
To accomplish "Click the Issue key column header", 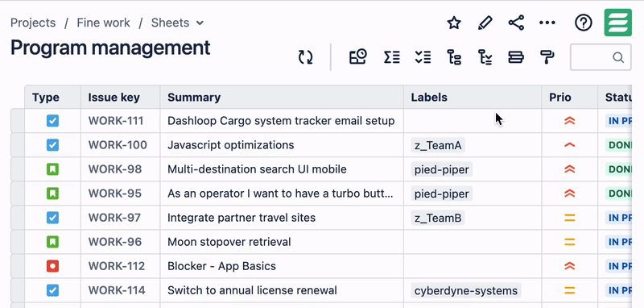I will click(120, 97).
